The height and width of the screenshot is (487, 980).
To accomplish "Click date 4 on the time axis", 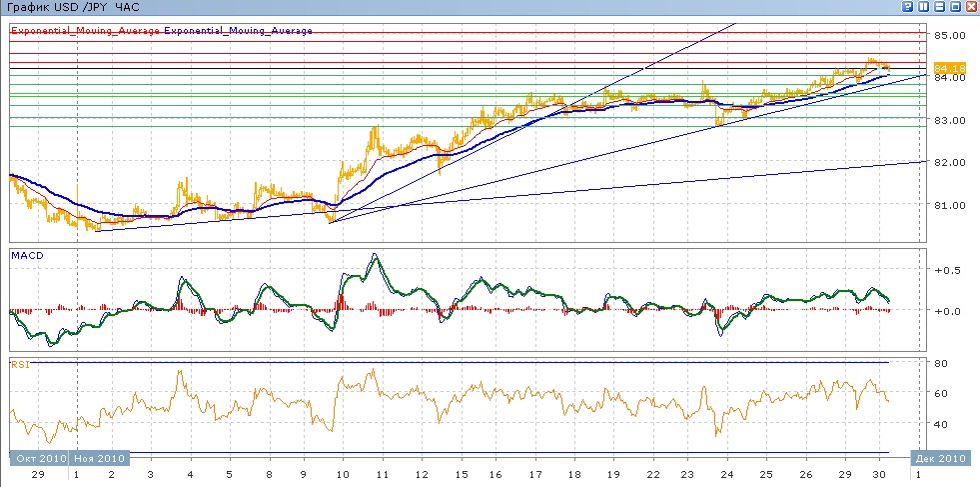I will [x=190, y=475].
